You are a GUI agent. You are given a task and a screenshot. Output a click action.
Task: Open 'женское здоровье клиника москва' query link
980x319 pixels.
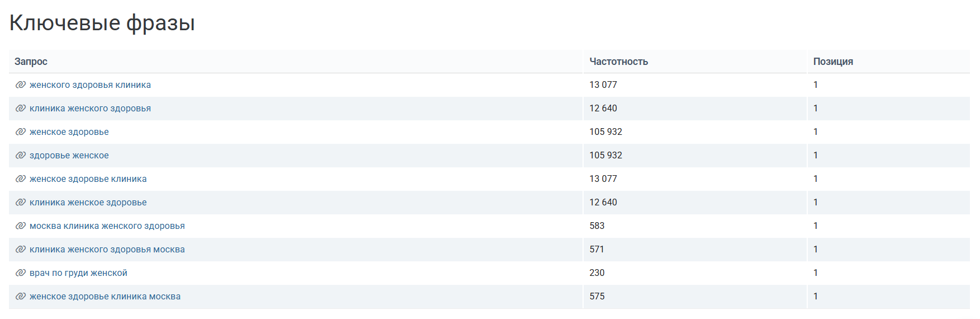(x=105, y=297)
